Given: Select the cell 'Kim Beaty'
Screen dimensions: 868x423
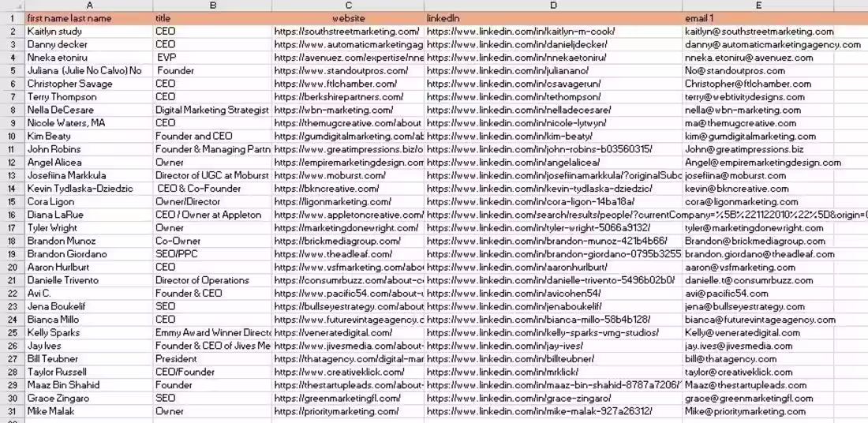Looking at the screenshot, I should coord(89,137).
